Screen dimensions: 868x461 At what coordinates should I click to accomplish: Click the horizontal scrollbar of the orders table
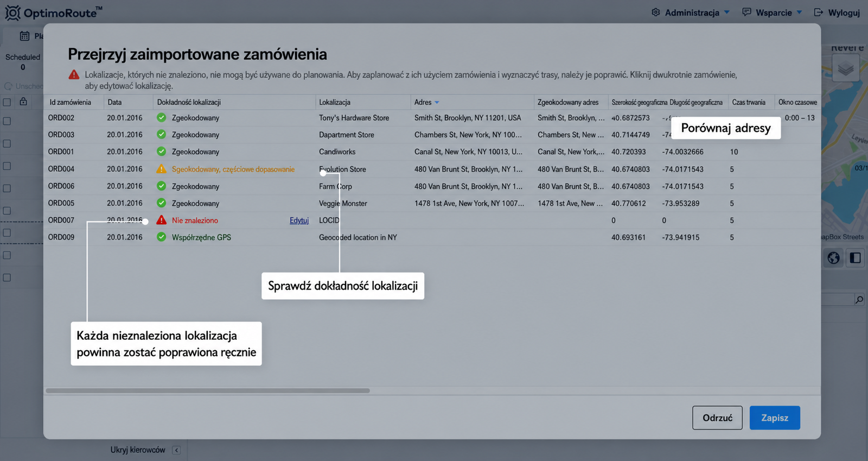pyautogui.click(x=208, y=390)
